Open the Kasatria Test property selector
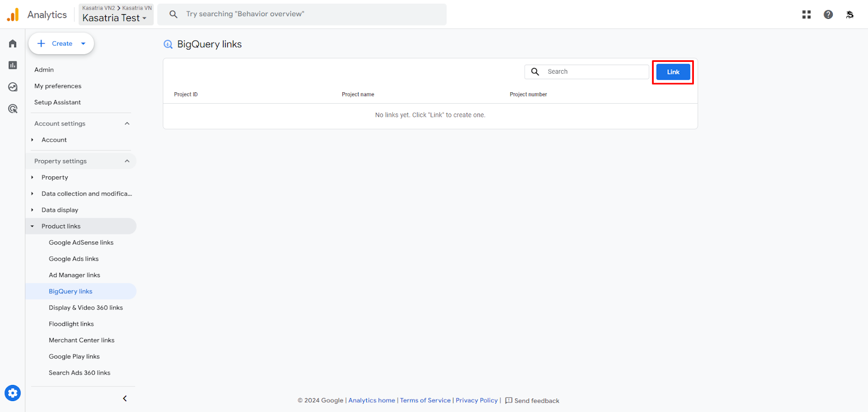Image resolution: width=868 pixels, height=412 pixels. click(116, 14)
